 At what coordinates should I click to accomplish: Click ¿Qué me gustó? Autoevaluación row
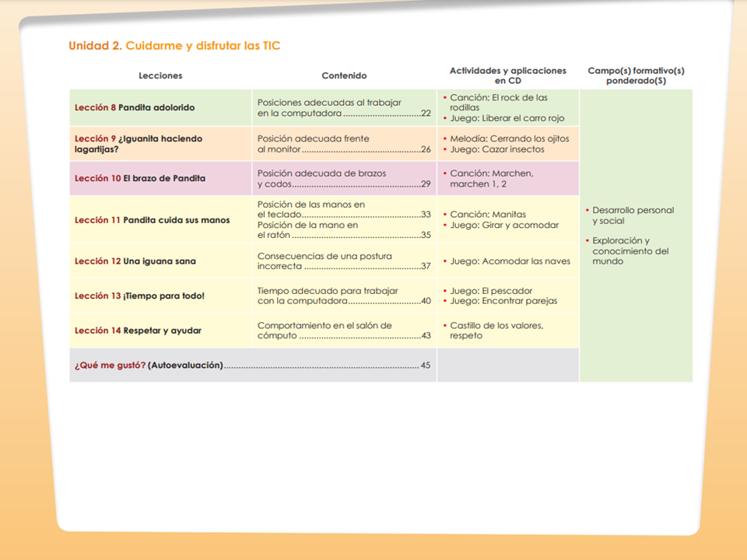tap(252, 366)
